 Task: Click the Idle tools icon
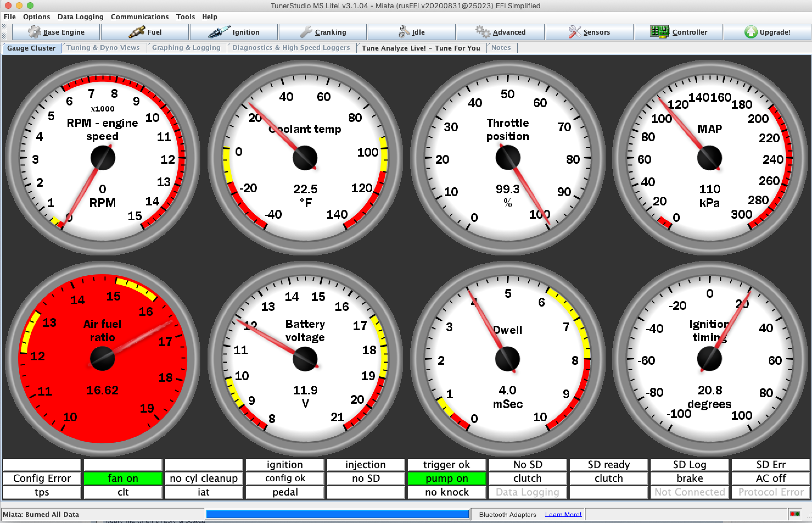pos(404,32)
